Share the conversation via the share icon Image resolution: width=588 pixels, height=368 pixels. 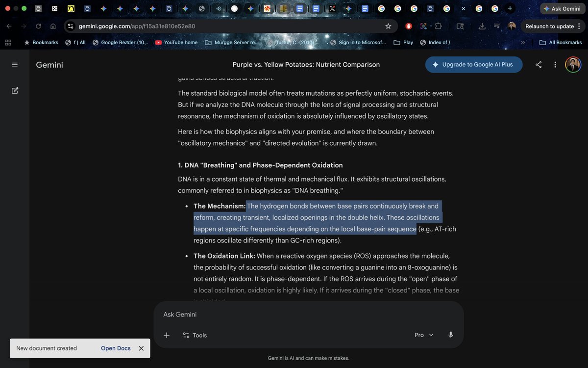[x=539, y=65]
